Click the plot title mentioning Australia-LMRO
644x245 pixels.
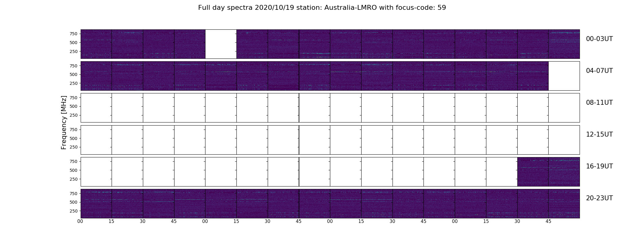322,8
